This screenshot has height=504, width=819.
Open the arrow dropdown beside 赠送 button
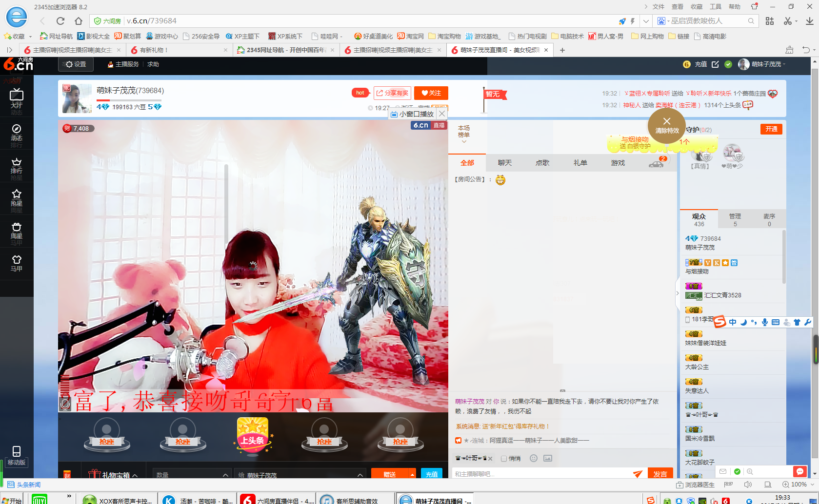coord(413,475)
